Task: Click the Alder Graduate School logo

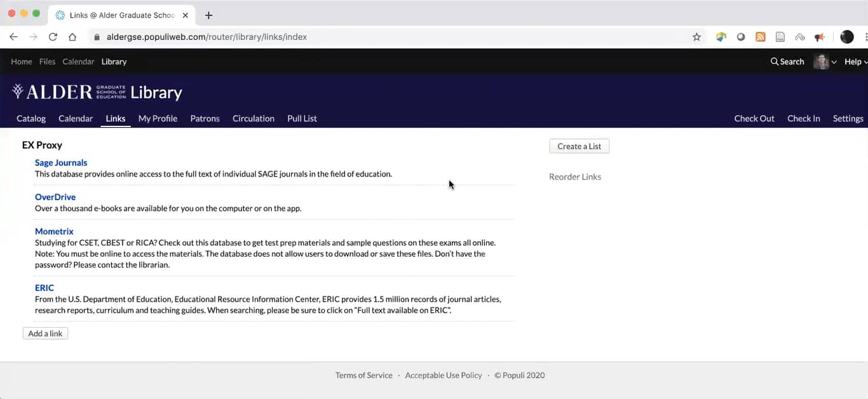Action: (x=69, y=92)
